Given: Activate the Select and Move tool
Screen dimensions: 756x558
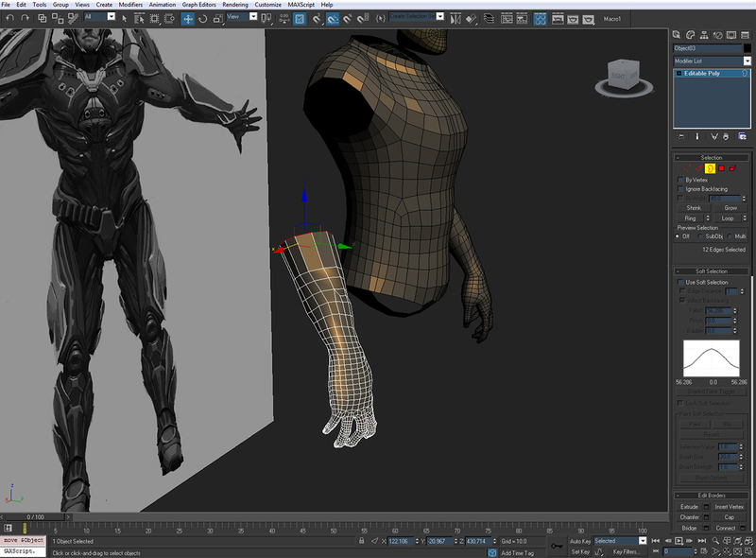Looking at the screenshot, I should [187, 19].
